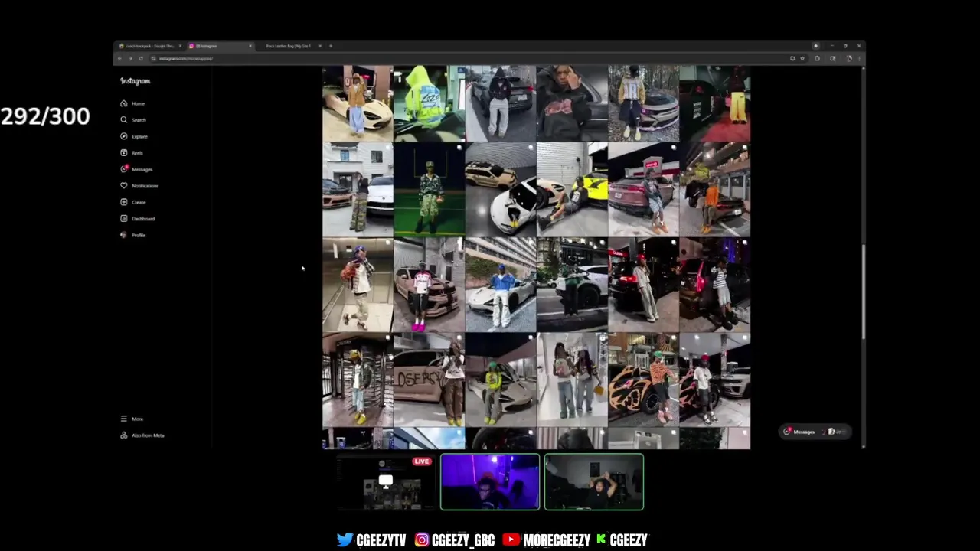Open post with man at turnstile gate

(x=358, y=380)
